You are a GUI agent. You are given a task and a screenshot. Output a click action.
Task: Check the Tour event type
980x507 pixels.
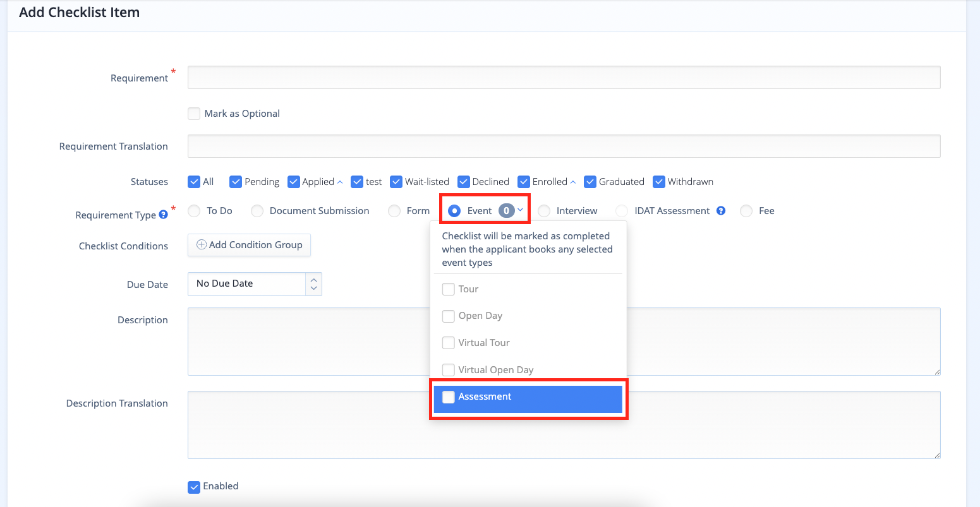coord(449,289)
